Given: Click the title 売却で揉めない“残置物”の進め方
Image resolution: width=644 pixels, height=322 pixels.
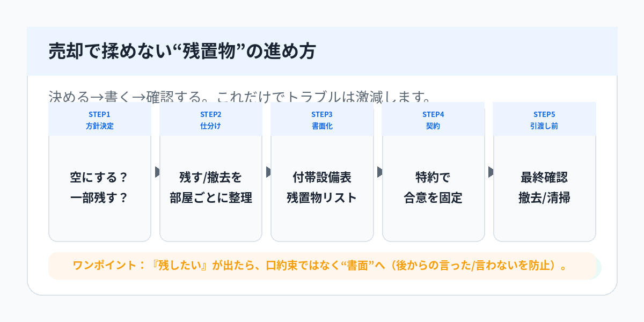Looking at the screenshot, I should pyautogui.click(x=182, y=52).
